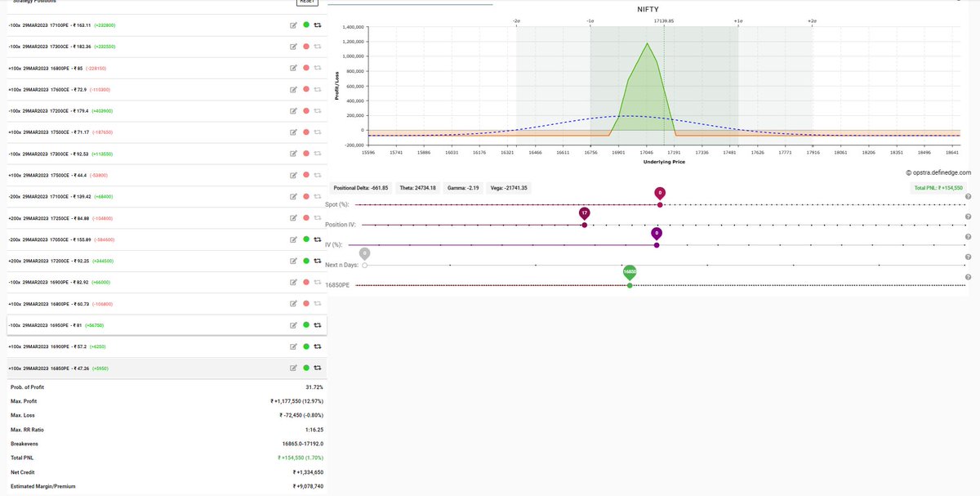This screenshot has width=980, height=496.
Task: Click the Prob. of Profit 31.72% value
Action: (x=314, y=387)
